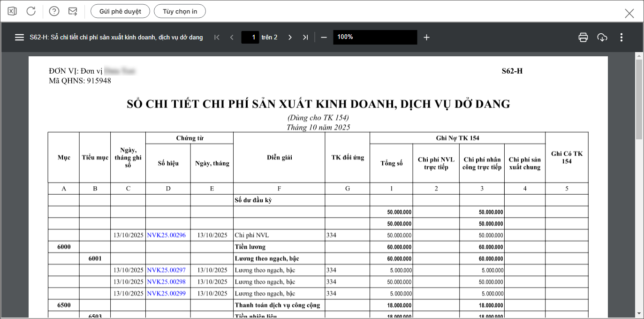Open the help question mark icon
644x319 pixels.
pos(54,11)
